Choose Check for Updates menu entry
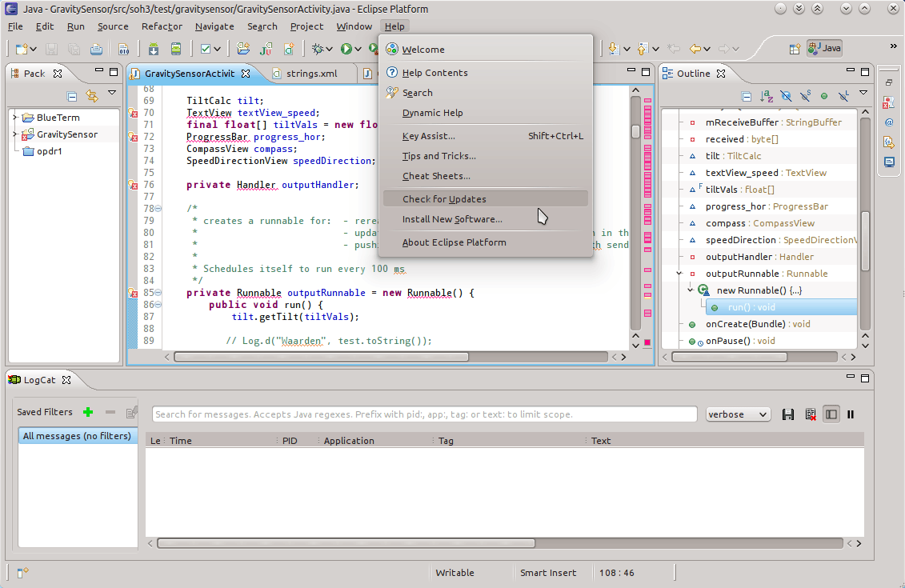This screenshot has width=905, height=588. 444,199
